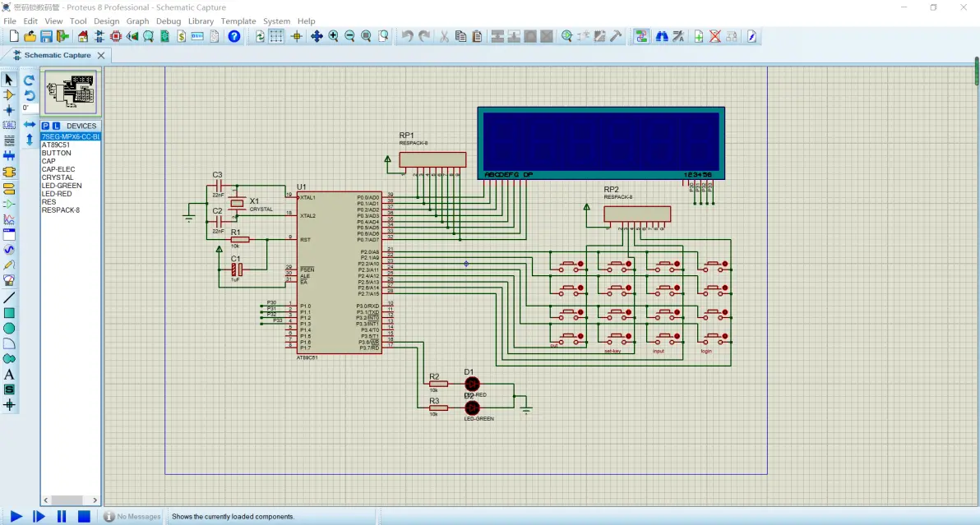980x525 pixels.
Task: Zoom in with the magnifier plus icon
Action: click(333, 36)
